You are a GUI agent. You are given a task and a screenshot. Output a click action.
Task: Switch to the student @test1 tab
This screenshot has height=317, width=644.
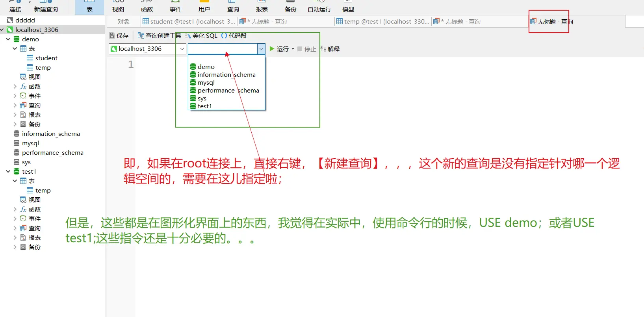(189, 21)
